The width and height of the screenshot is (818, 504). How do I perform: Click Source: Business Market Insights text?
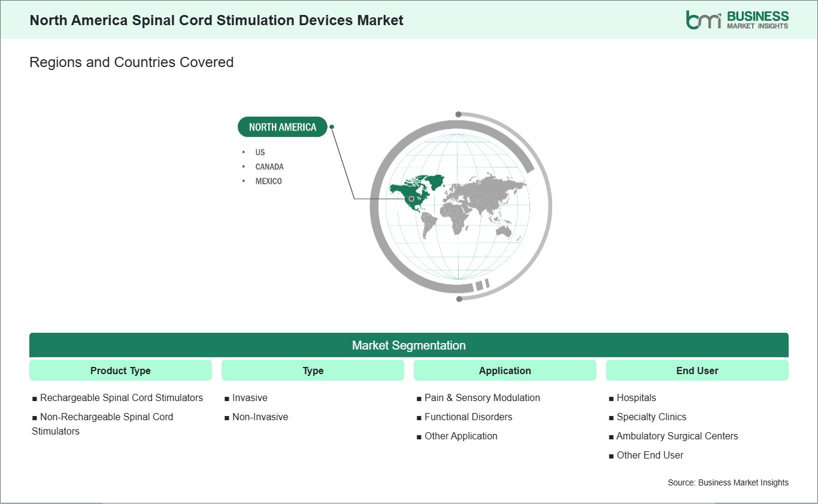click(728, 482)
